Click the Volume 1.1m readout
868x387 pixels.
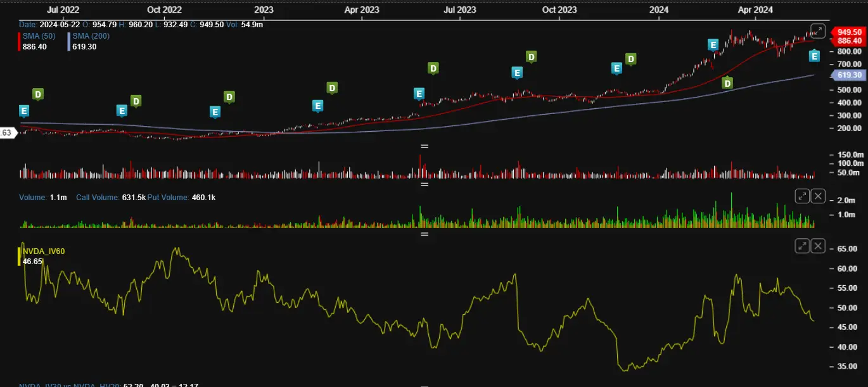43,198
